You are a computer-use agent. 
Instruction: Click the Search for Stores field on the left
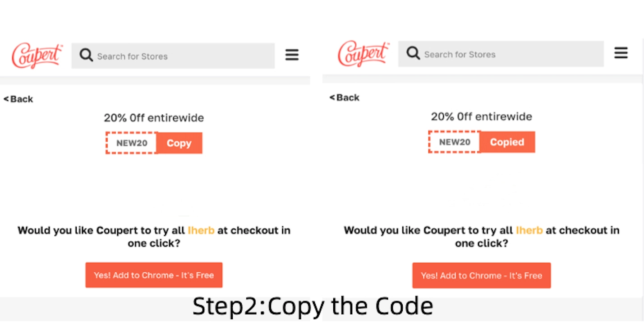pyautogui.click(x=173, y=56)
